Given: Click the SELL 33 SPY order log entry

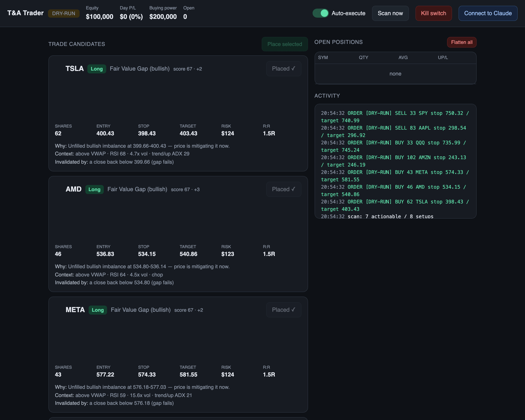Looking at the screenshot, I should (395, 117).
